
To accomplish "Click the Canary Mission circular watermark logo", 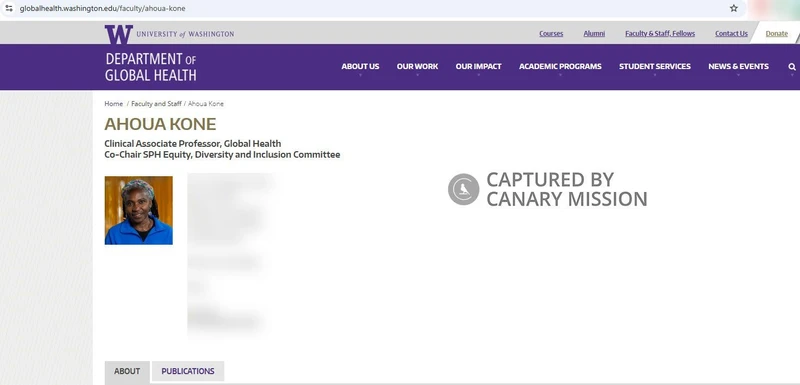I will [463, 189].
